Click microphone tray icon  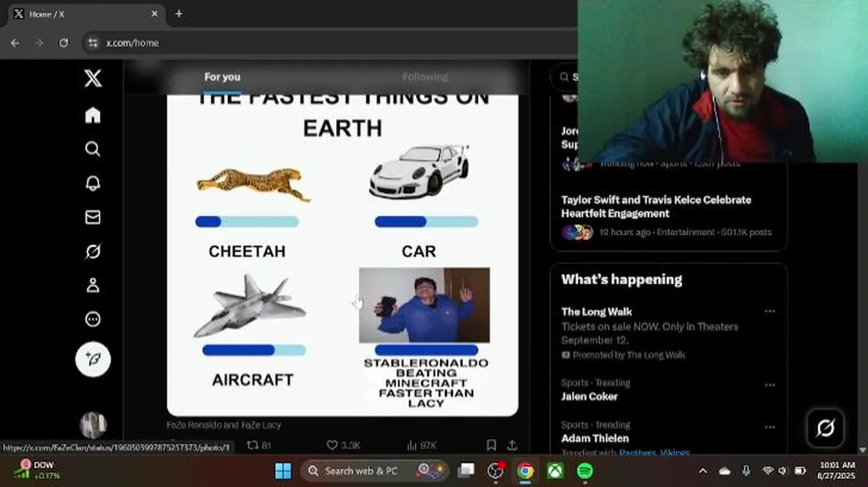coord(746,471)
